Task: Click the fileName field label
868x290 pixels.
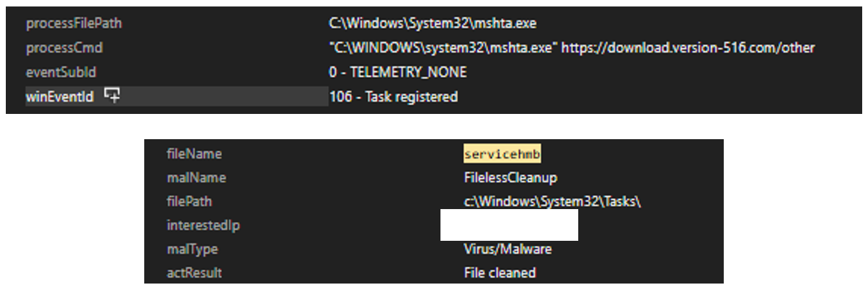Action: pos(194,154)
